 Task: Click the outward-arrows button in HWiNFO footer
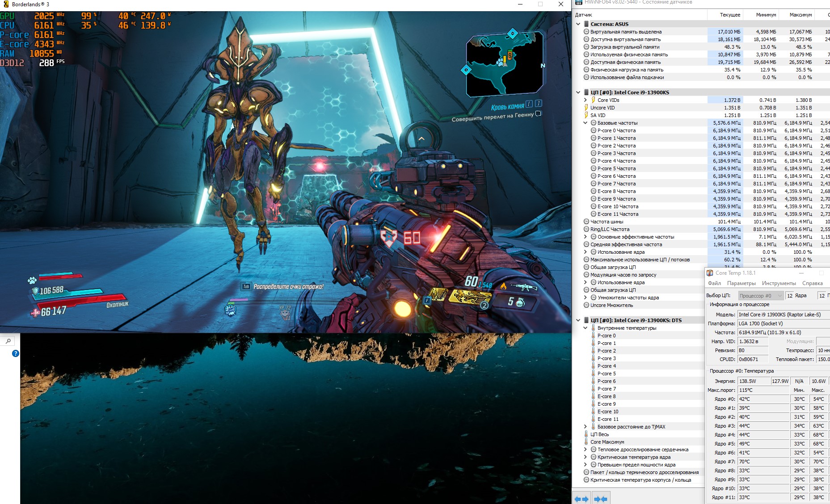[581, 499]
